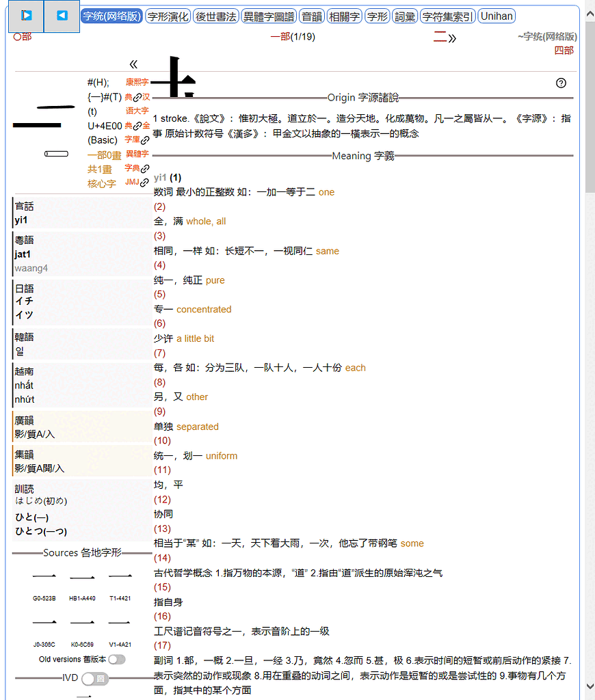Open the 字符集索引 tab
This screenshot has height=700, width=595.
tap(447, 16)
